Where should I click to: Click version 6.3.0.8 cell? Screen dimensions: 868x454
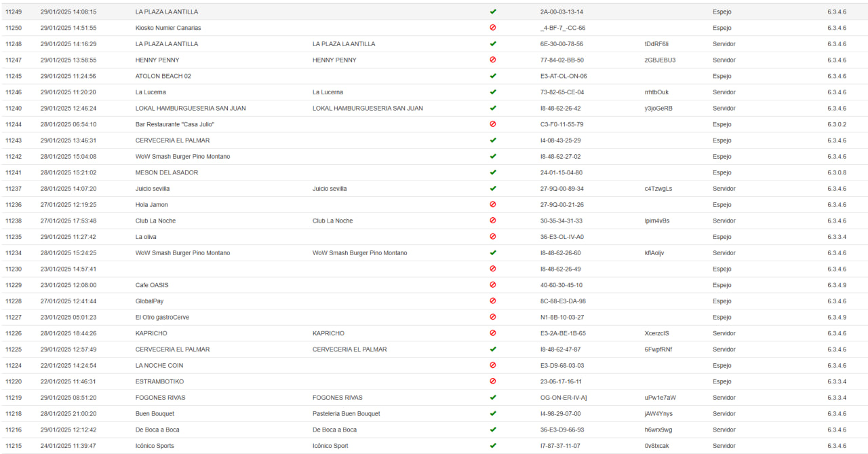[x=837, y=172]
